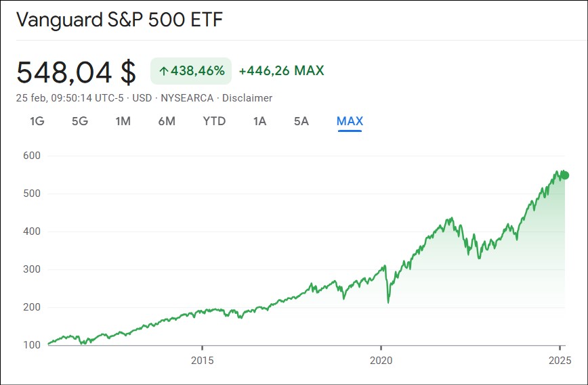Click the 2025 label on the time axis
The width and height of the screenshot is (588, 385).
[x=560, y=359]
